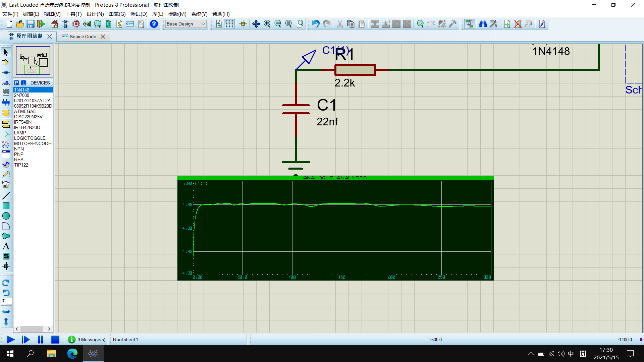Select the Generator Mode tool
This screenshot has width=644, height=362.
point(6,164)
